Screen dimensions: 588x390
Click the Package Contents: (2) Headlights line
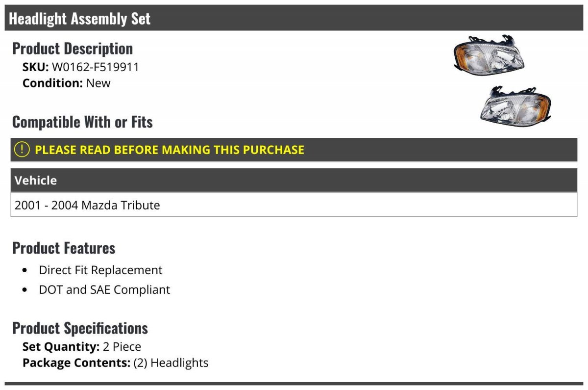(x=115, y=363)
